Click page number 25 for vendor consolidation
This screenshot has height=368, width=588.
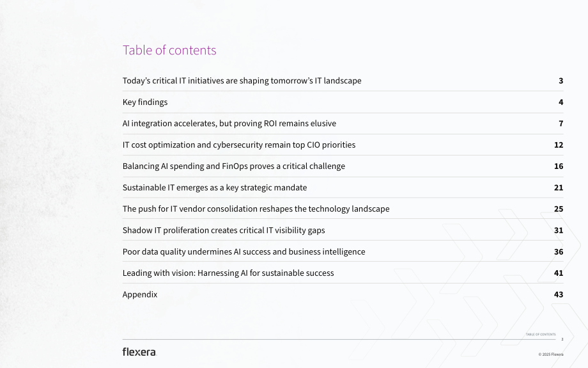click(559, 209)
